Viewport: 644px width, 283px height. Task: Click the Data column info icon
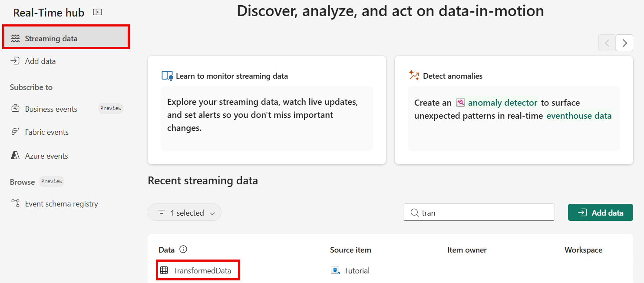(x=183, y=250)
